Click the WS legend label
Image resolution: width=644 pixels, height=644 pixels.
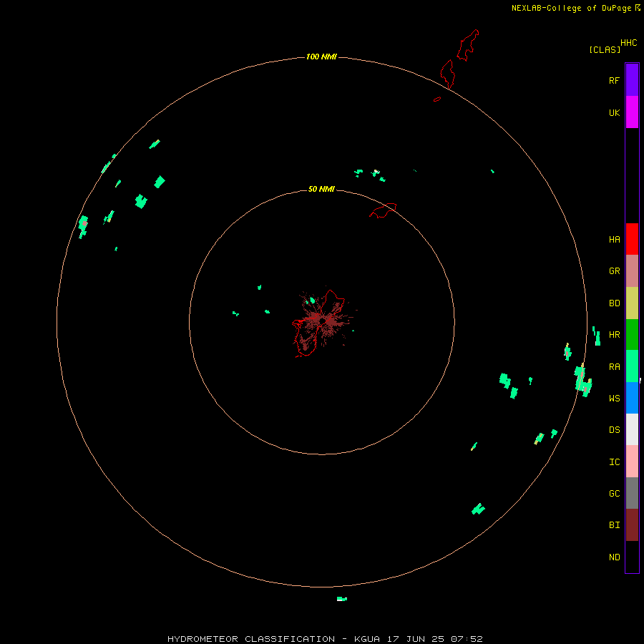(614, 398)
